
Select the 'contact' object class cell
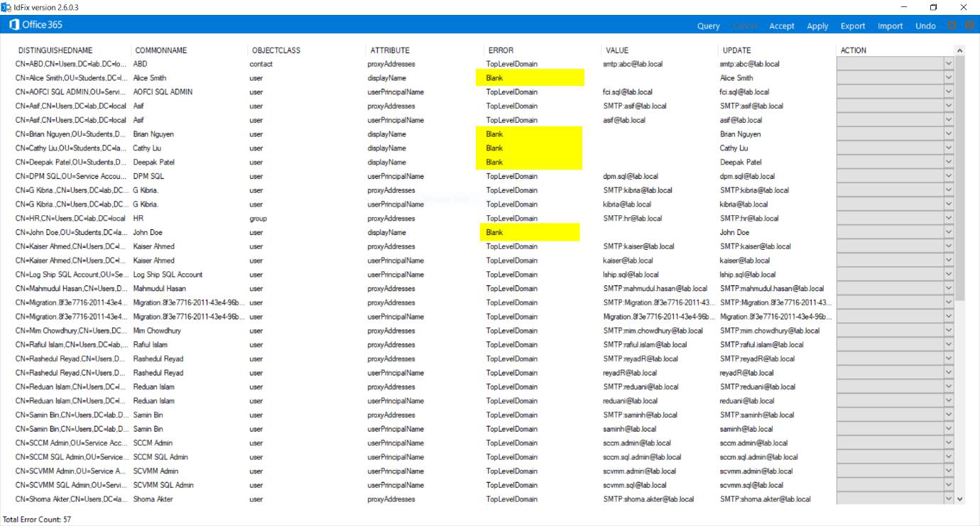[261, 64]
